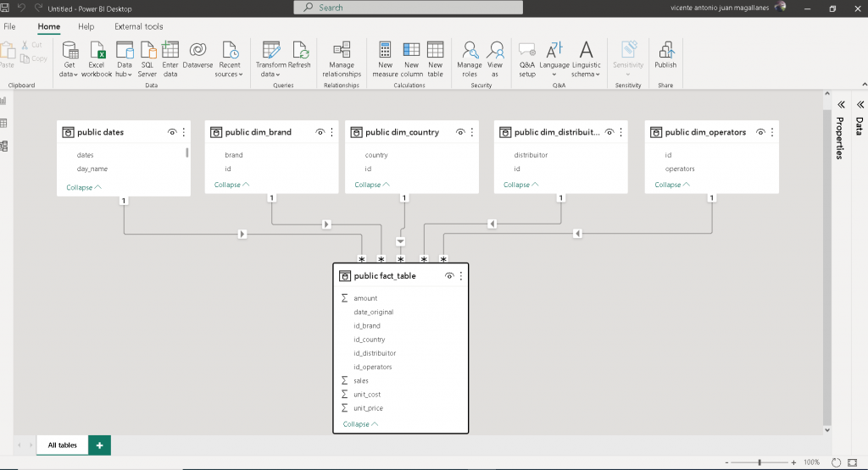
Task: Open the External tools ribbon tab
Action: click(139, 26)
